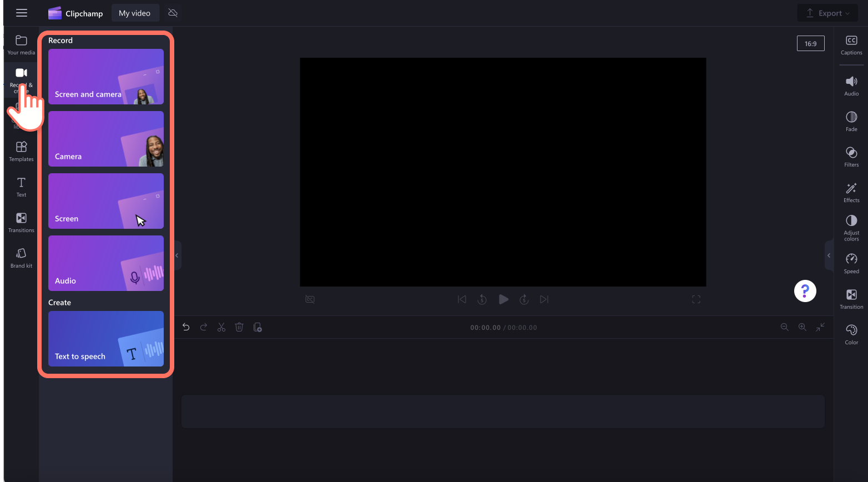Collapse the left sidebar panel

pyautogui.click(x=177, y=255)
